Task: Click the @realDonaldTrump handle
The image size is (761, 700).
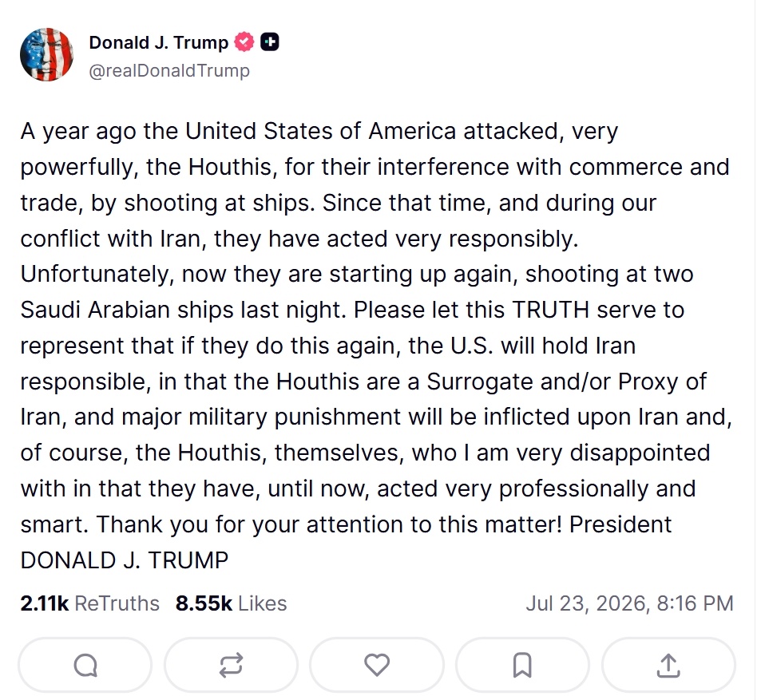Action: (169, 71)
